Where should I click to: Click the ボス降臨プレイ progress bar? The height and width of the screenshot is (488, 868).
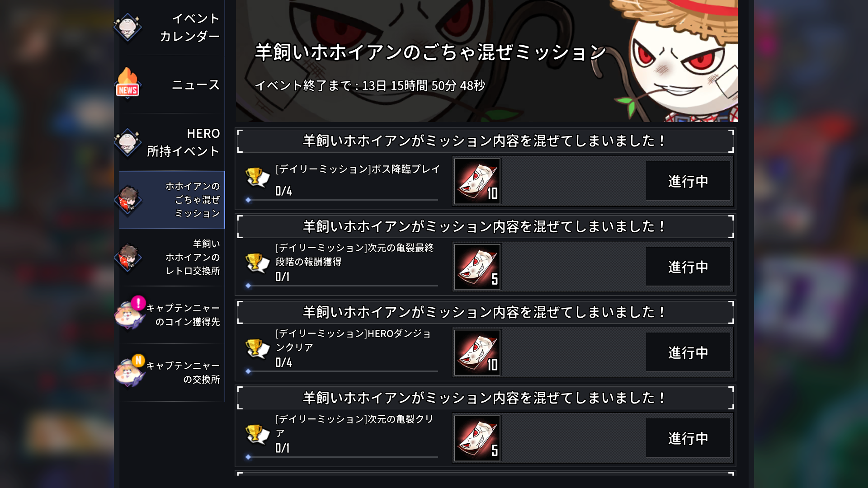point(342,200)
